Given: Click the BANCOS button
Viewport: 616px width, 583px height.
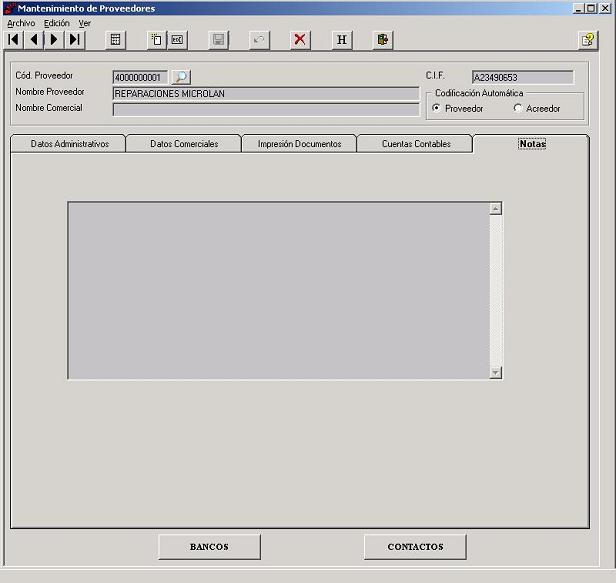Looking at the screenshot, I should (209, 546).
